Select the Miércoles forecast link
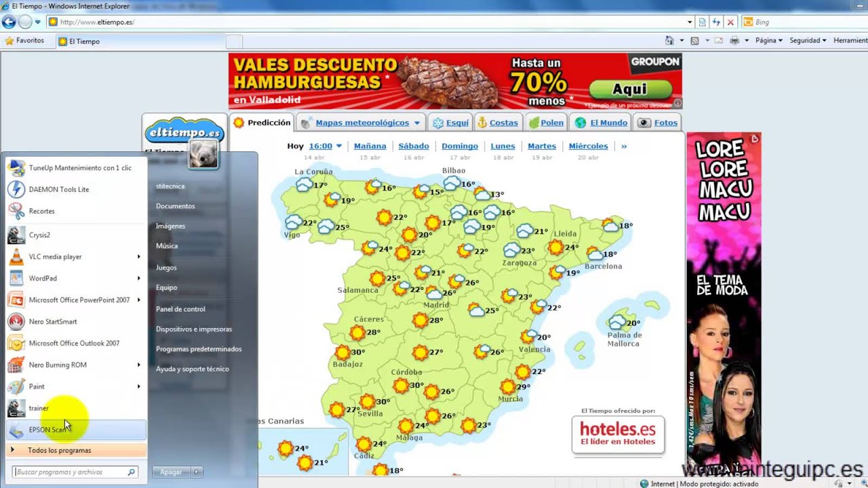Screen dimensions: 868x488 coord(588,146)
